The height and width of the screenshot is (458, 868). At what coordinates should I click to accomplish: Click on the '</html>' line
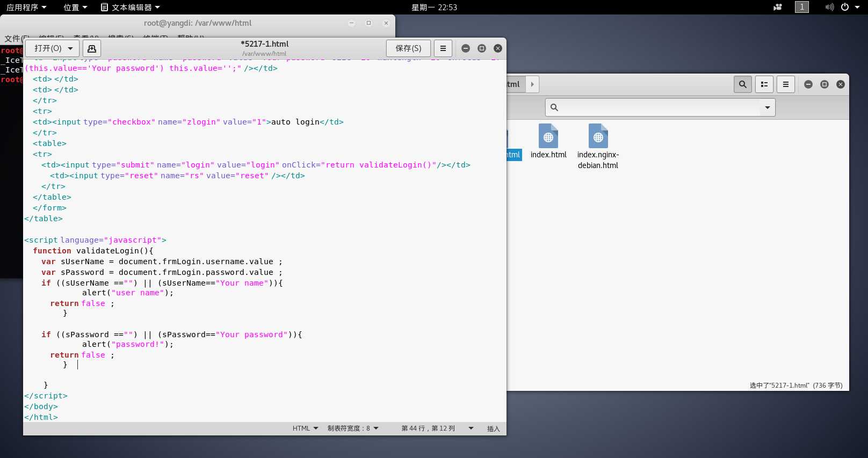41,417
